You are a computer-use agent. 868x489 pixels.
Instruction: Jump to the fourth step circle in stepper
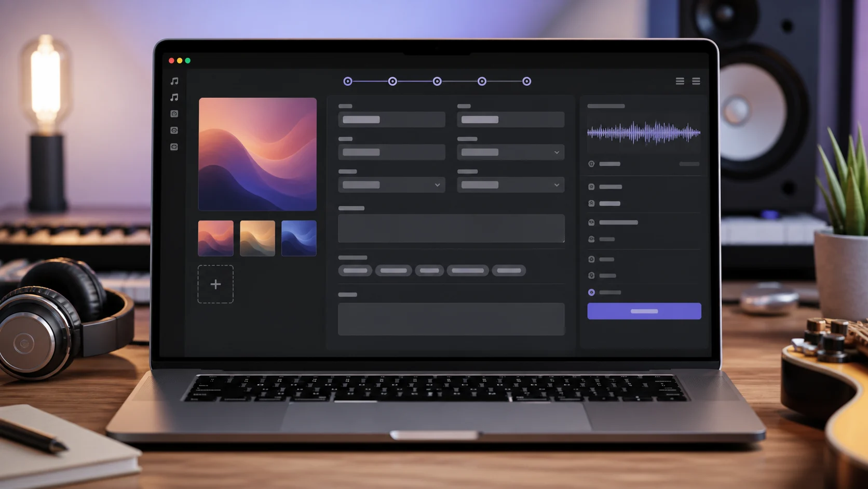(482, 81)
